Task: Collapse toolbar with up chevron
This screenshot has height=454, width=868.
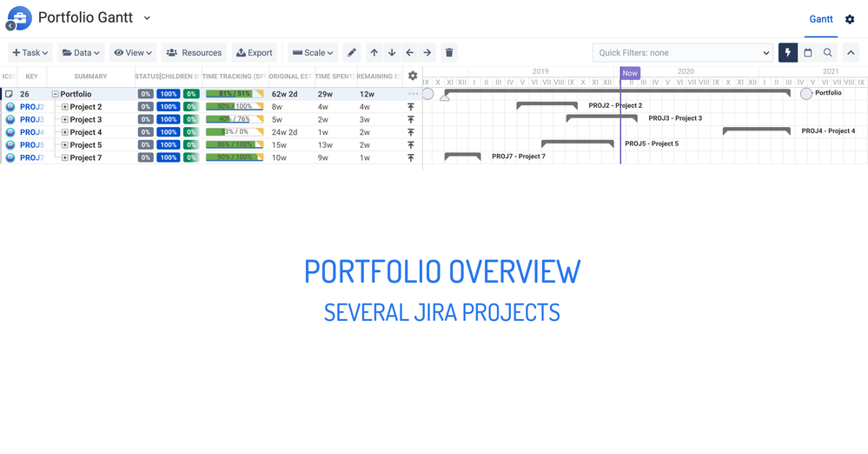Action: [x=851, y=53]
